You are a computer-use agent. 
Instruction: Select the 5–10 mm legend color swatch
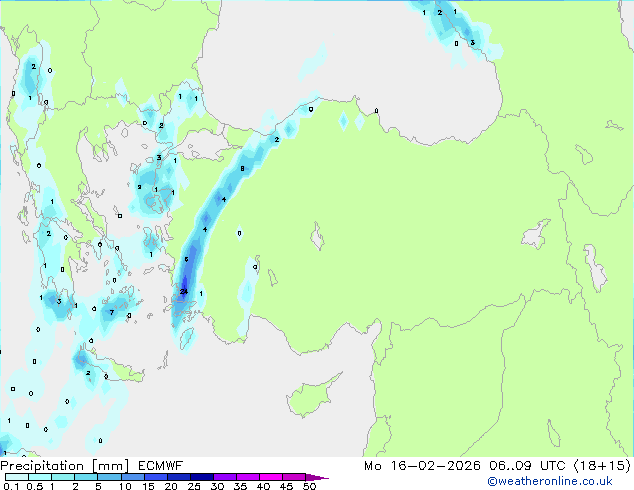(x=109, y=477)
